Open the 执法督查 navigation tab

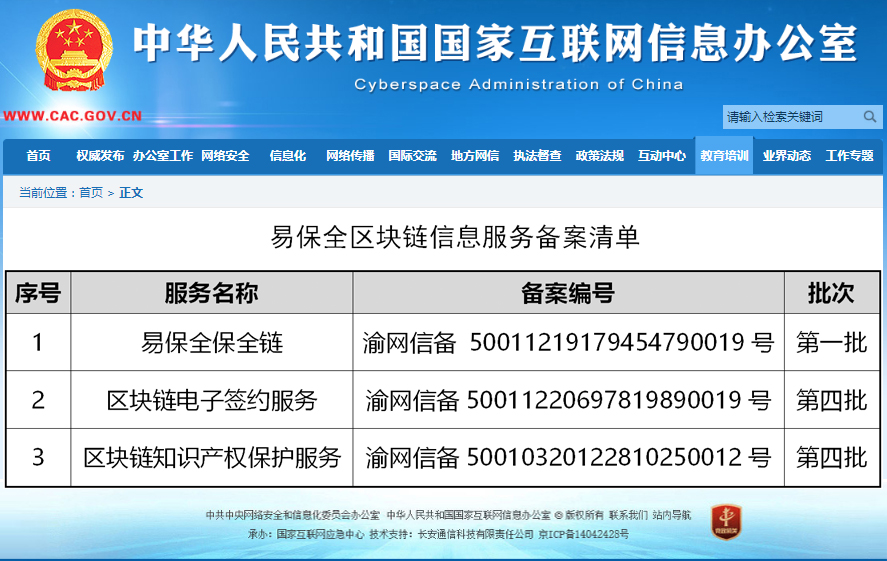pyautogui.click(x=537, y=156)
